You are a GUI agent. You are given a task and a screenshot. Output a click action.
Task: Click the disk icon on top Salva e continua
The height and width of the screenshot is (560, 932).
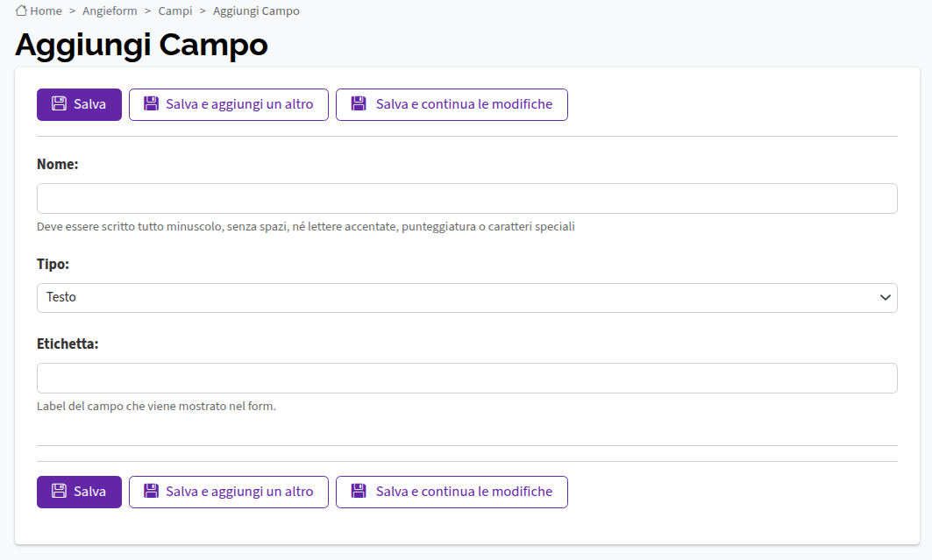[x=359, y=104]
